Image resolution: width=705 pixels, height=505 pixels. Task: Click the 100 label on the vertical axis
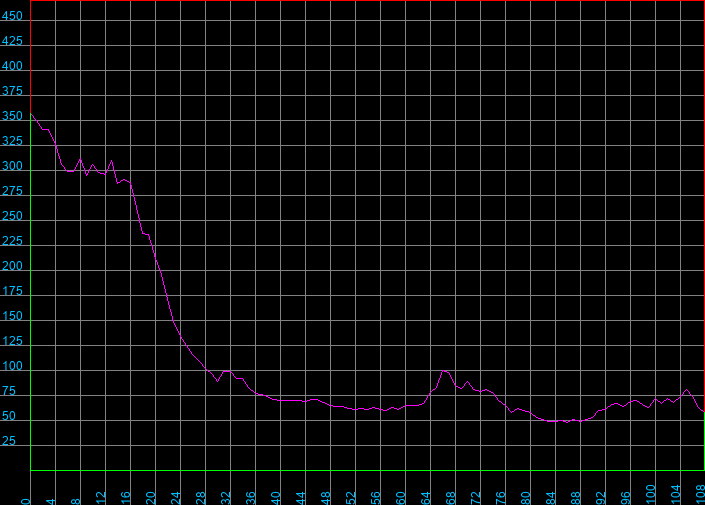tap(12, 366)
